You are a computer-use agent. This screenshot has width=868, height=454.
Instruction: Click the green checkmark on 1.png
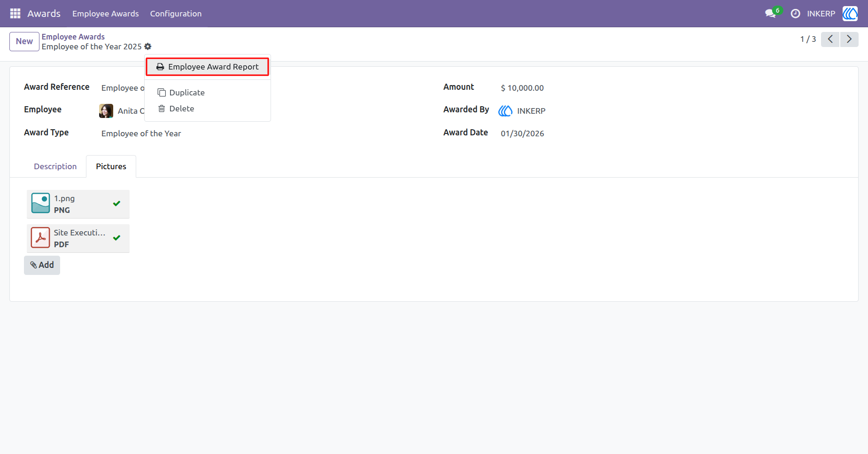117,204
